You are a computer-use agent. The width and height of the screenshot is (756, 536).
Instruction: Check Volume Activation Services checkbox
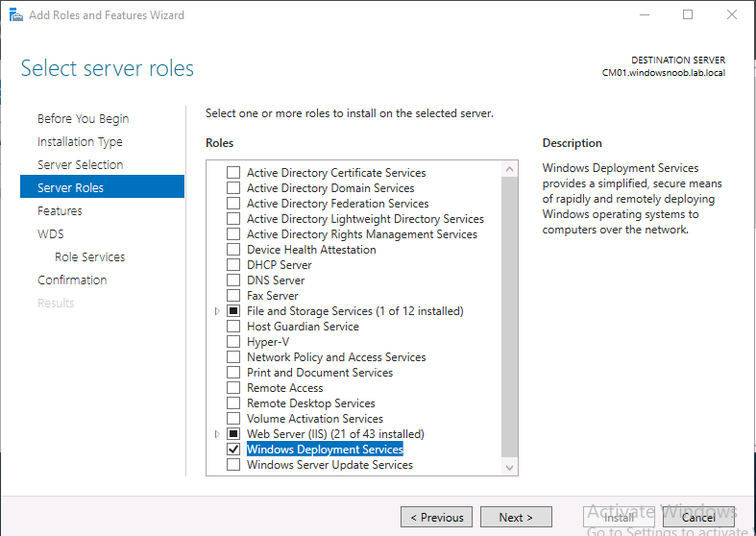click(233, 419)
